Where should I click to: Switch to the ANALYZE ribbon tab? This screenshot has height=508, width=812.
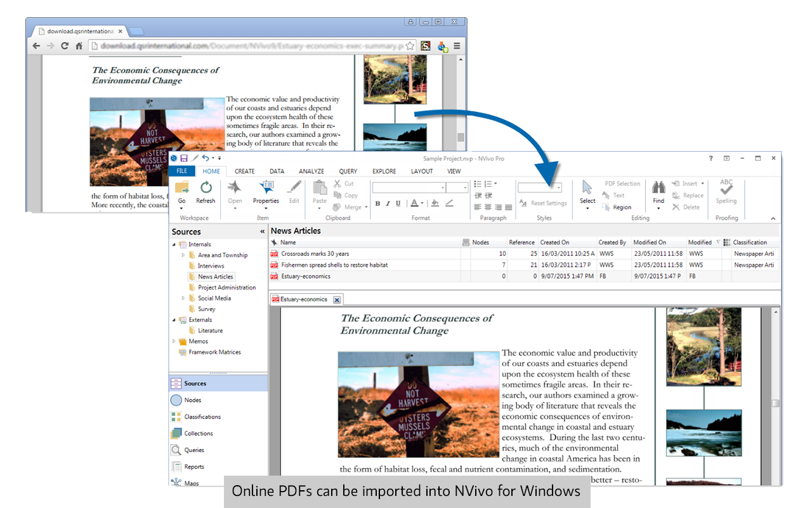point(311,171)
